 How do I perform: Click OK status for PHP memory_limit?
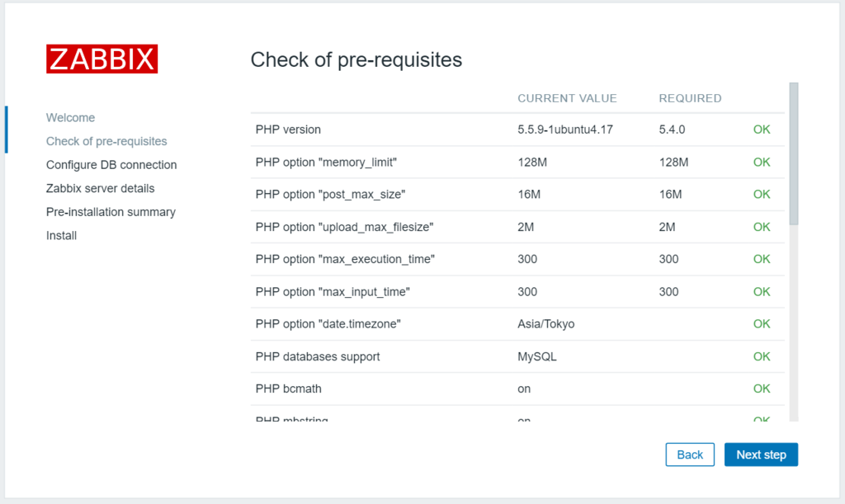[x=761, y=163]
